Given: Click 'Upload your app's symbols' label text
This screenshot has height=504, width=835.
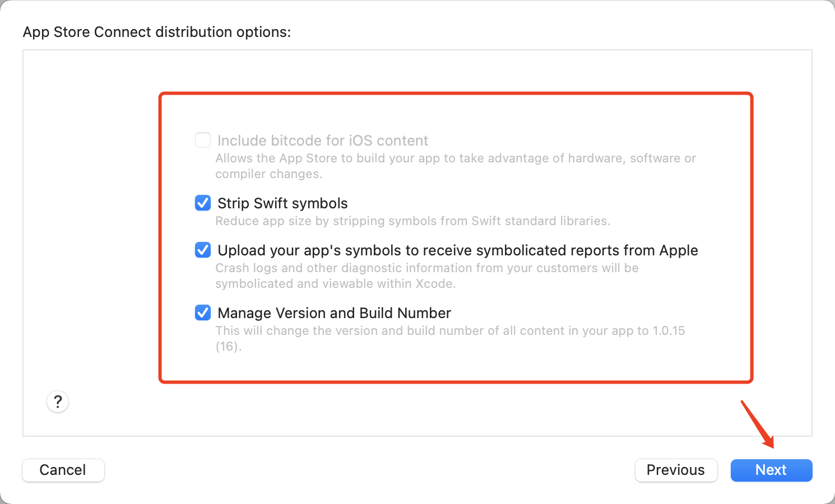Looking at the screenshot, I should point(458,250).
